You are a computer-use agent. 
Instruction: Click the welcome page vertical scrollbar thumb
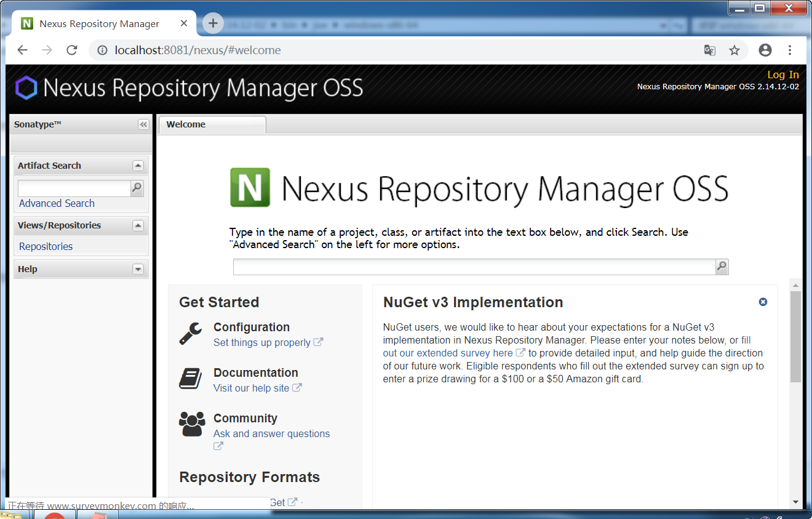pos(795,337)
